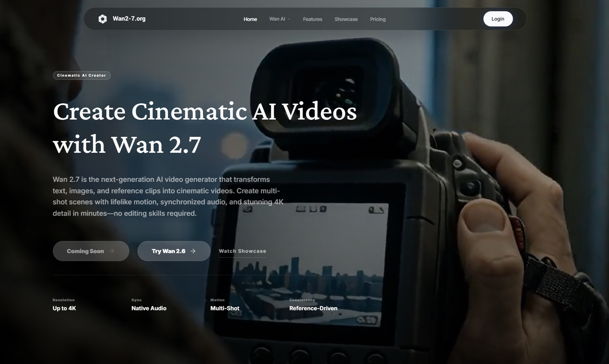Click the Coming Soon button

[x=91, y=251]
